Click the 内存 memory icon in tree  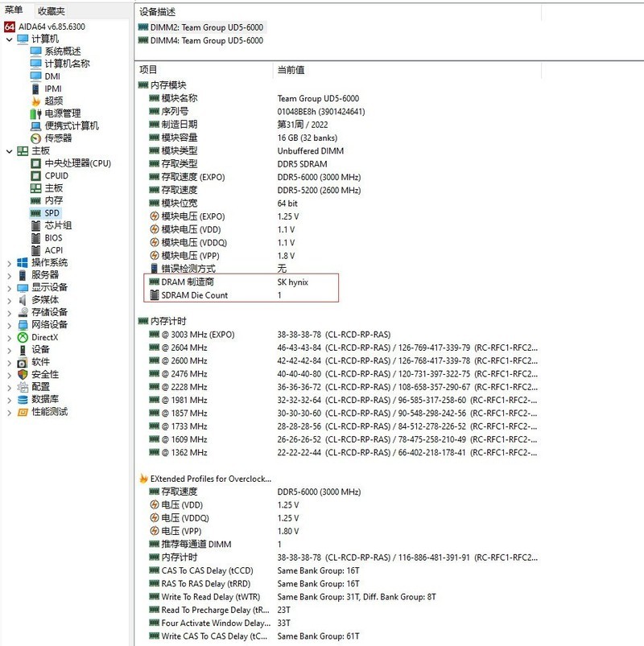36,200
